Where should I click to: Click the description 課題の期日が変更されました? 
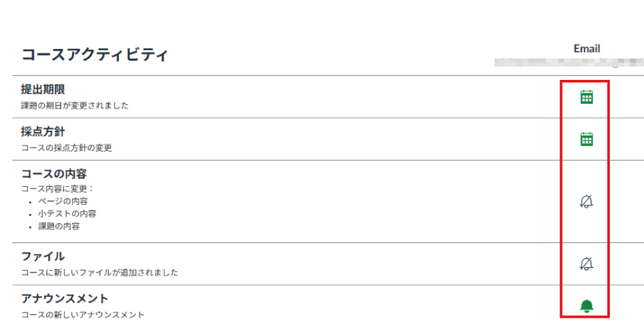click(x=75, y=105)
